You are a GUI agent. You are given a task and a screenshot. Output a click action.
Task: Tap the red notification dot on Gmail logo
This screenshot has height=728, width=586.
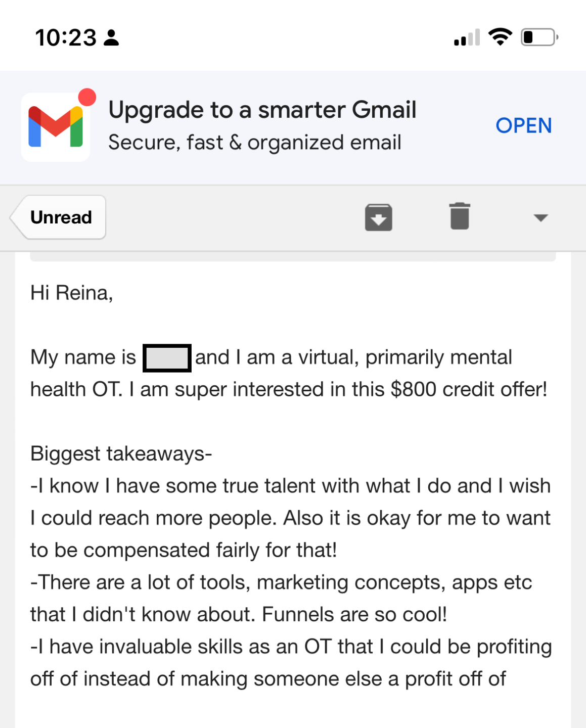tap(87, 97)
